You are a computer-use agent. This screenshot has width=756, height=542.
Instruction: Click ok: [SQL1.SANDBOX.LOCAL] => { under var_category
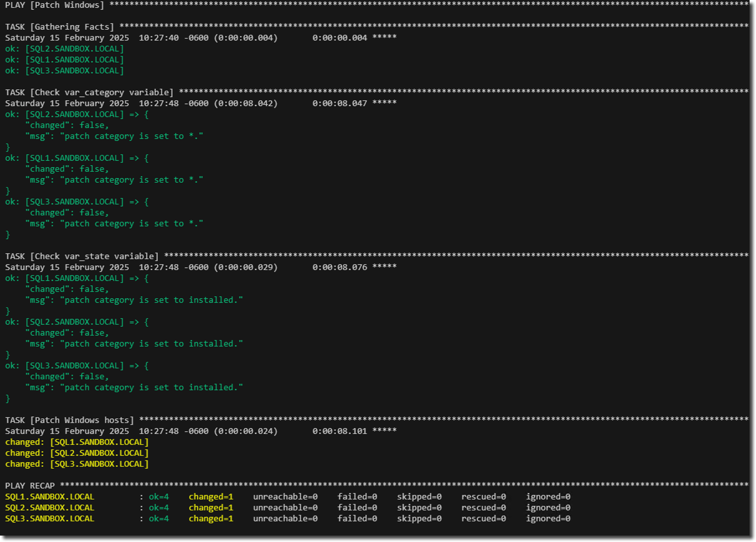[x=77, y=158]
